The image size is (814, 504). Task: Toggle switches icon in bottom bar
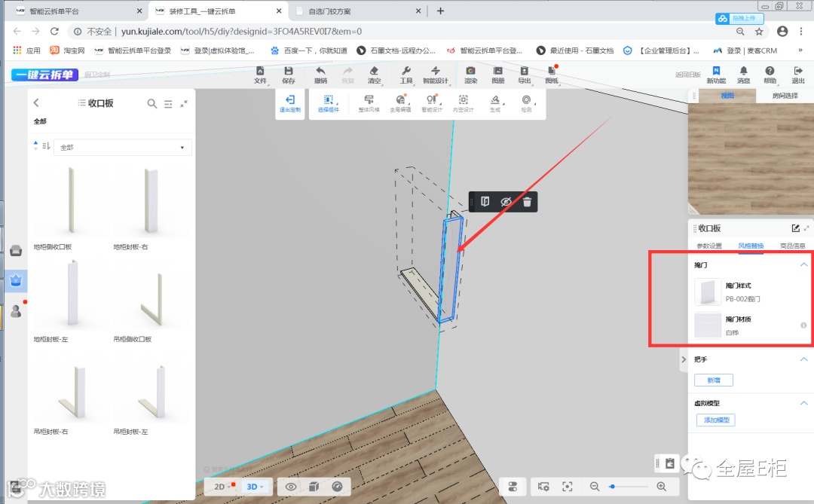pyautogui.click(x=513, y=487)
